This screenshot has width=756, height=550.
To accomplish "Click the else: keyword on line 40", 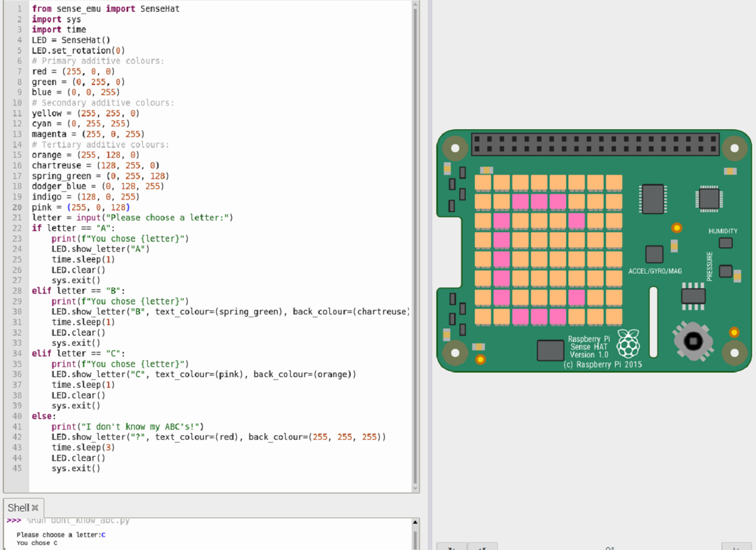I will point(42,416).
